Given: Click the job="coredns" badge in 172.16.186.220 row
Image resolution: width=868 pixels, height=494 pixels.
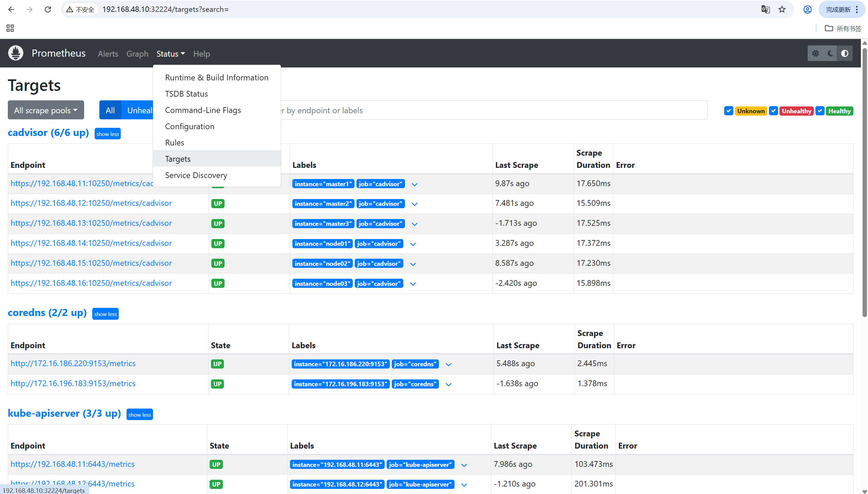Looking at the screenshot, I should (415, 364).
